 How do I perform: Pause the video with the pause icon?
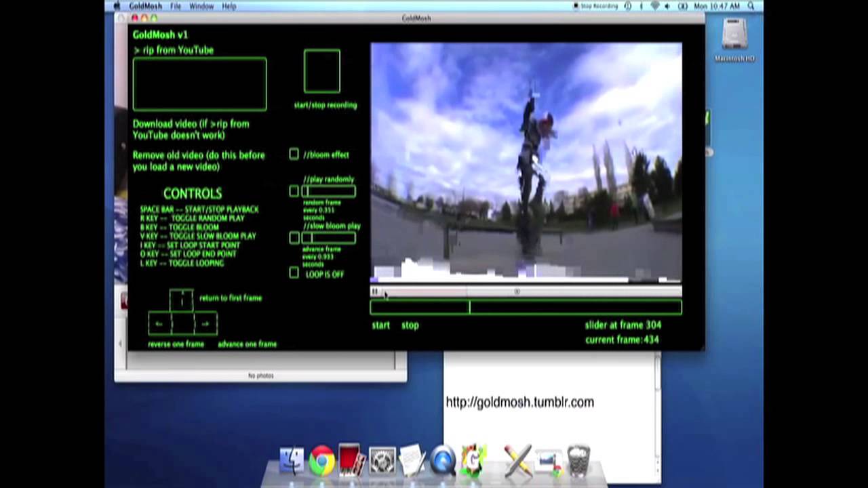(374, 291)
